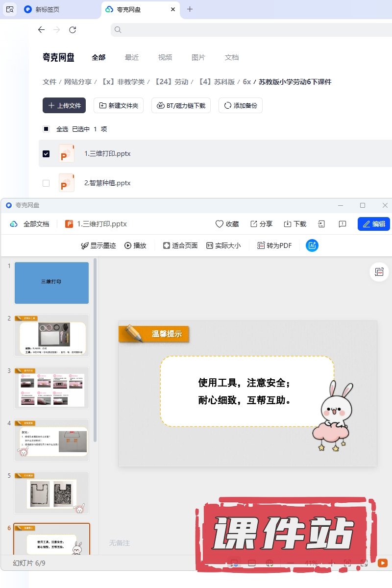The height and width of the screenshot is (588, 392).
Task: Click the 上传文件 button
Action: [x=64, y=105]
